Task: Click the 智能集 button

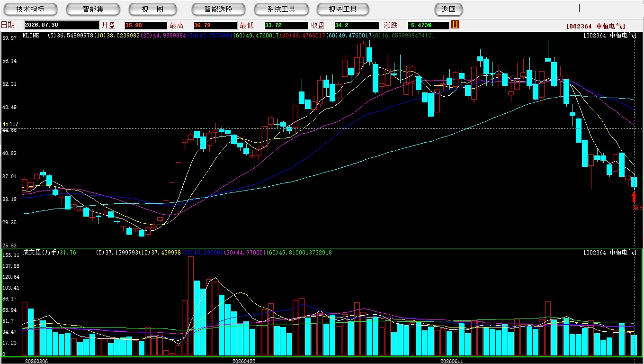Action: click(93, 9)
